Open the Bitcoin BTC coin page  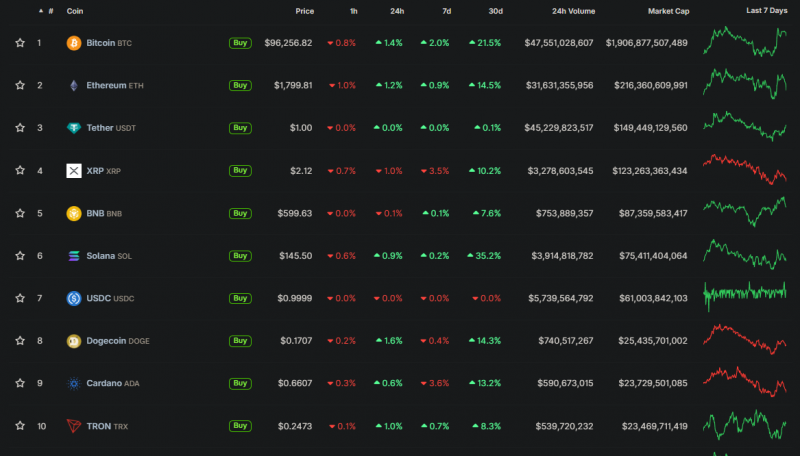[x=109, y=43]
